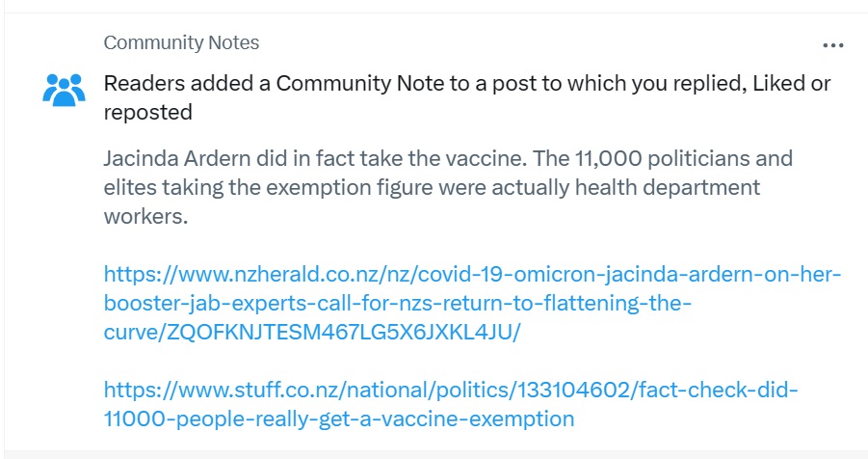Click the word "reposted" in the heading
This screenshot has height=459, width=868.
coord(147,113)
